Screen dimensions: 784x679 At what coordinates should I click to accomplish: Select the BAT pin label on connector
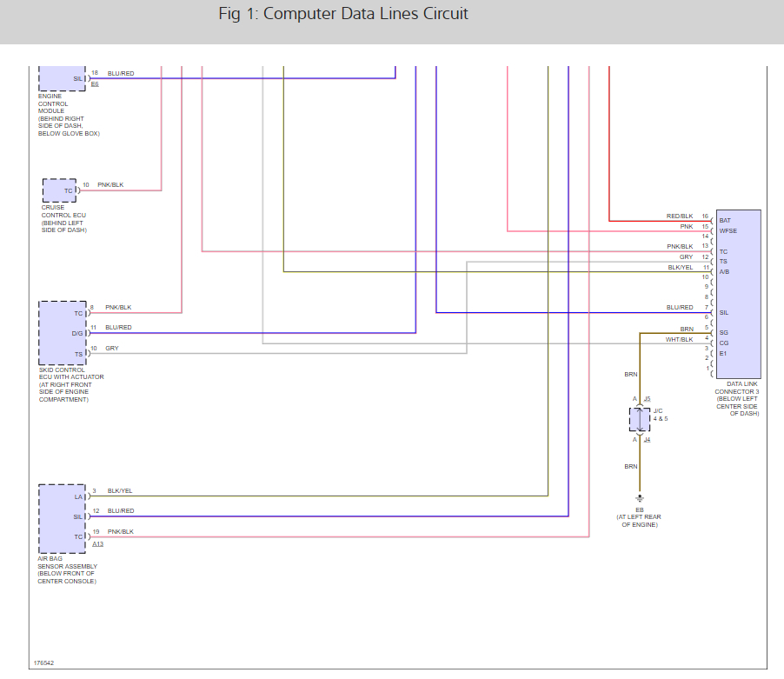(725, 221)
